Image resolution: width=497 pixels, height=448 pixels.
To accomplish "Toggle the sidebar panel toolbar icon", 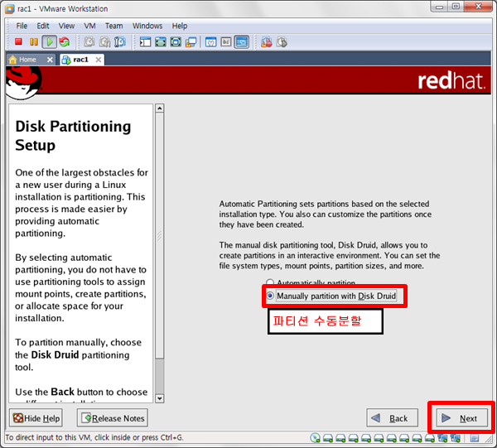I will pos(145,42).
